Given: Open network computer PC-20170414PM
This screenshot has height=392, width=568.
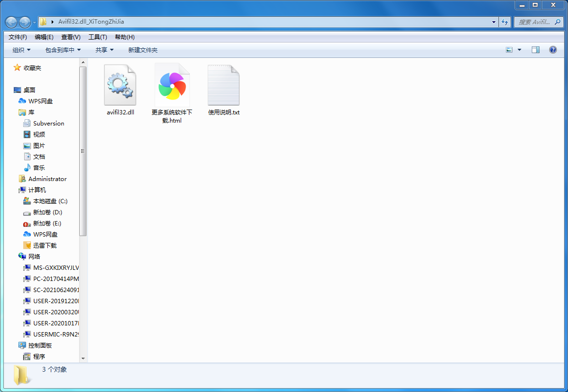Looking at the screenshot, I should click(51, 279).
